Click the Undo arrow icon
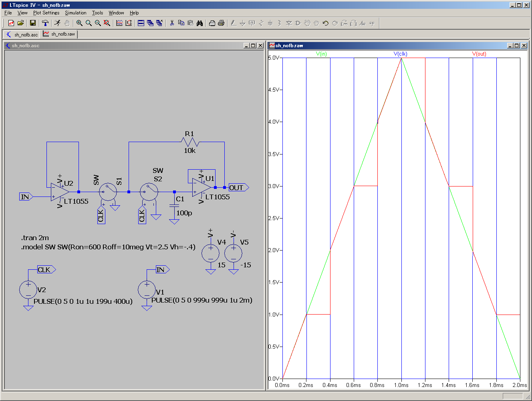 coord(325,23)
